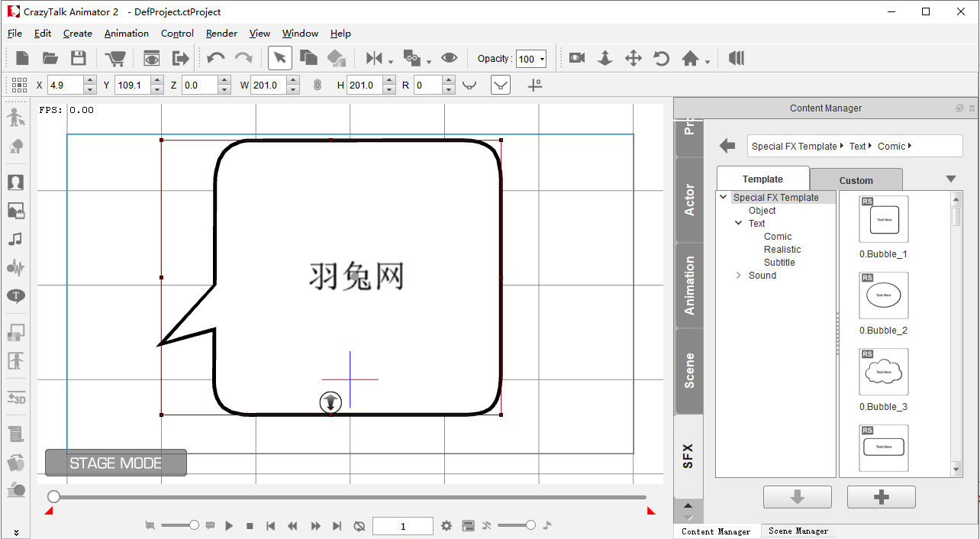Expand the Sound tree node
Screen dimensions: 980x539
click(x=738, y=276)
